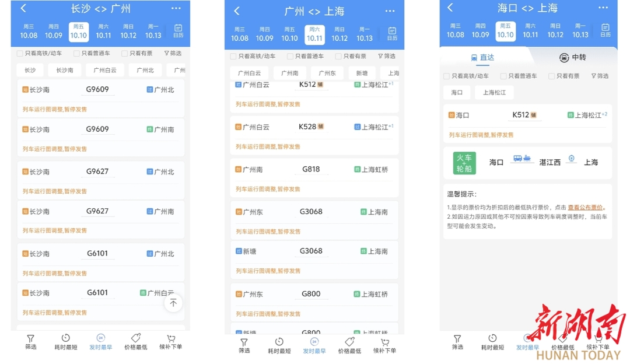
Task: Open more options on 海口 <> 上海 screen
Action: click(x=603, y=8)
